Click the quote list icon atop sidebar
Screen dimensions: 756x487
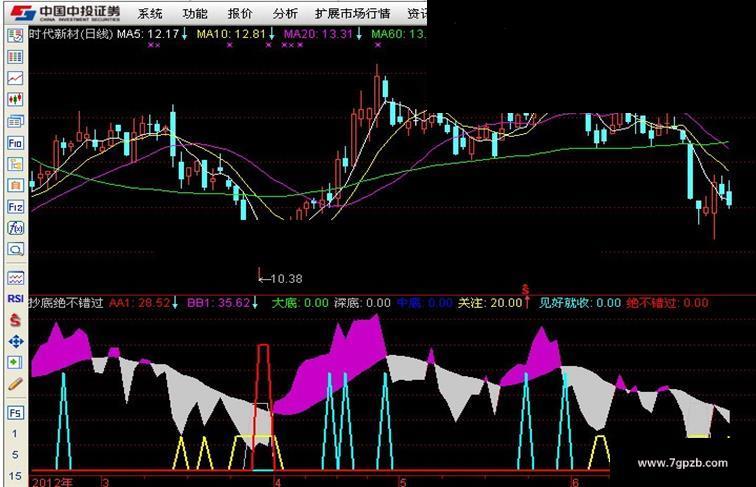click(15, 36)
